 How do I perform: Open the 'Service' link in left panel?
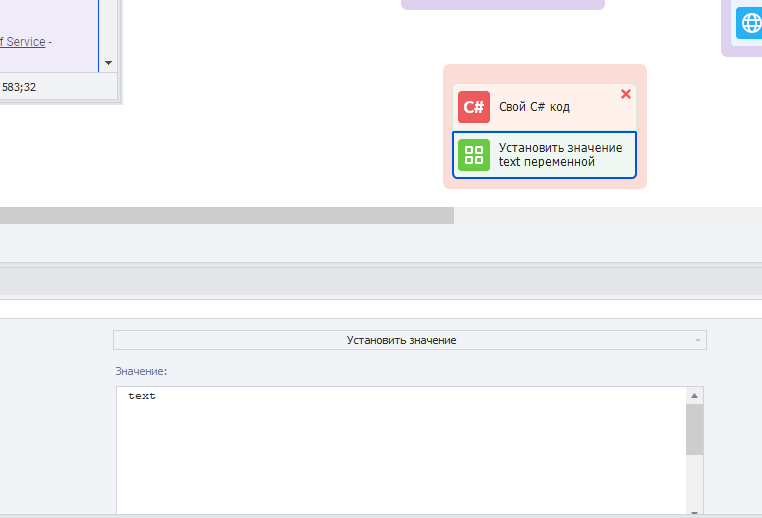click(22, 42)
